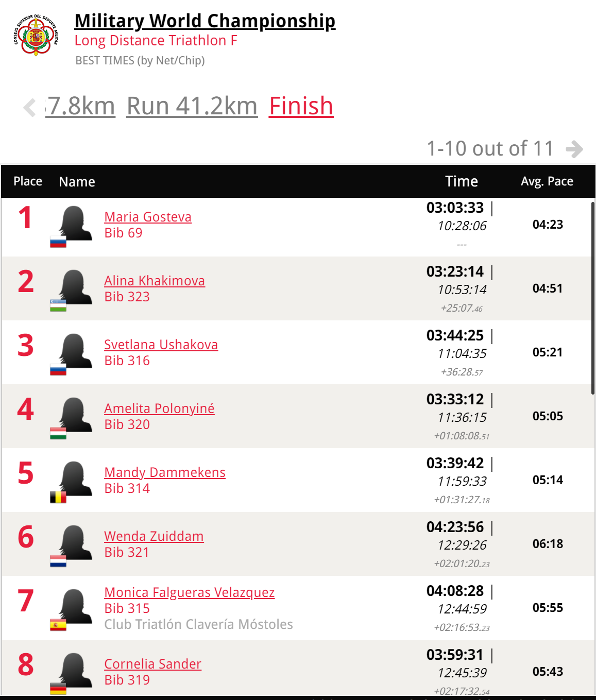
Task: Select the Finish tab
Action: (x=301, y=107)
